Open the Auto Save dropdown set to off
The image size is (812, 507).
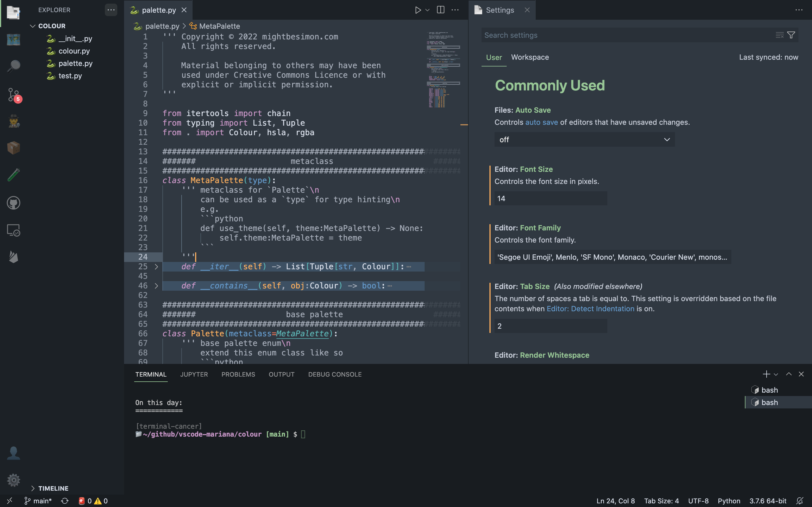pos(584,139)
